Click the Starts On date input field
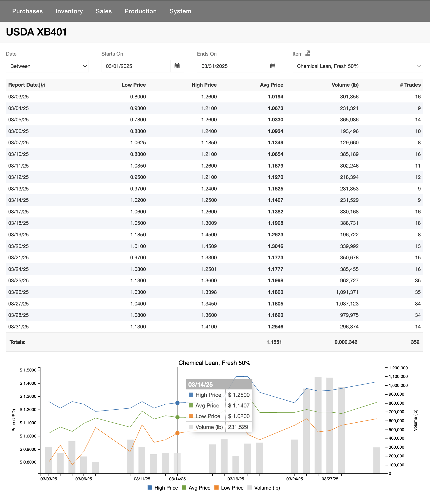Image resolution: width=430 pixels, height=504 pixels. 135,66
